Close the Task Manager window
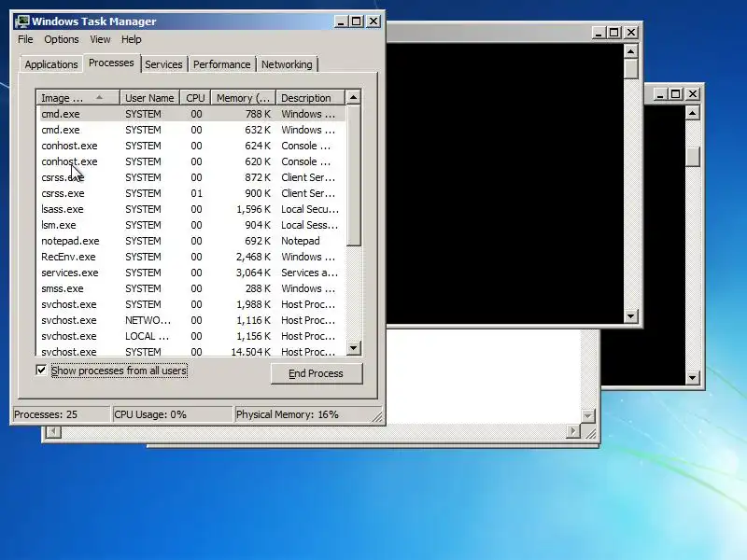The width and height of the screenshot is (747, 560). click(373, 21)
